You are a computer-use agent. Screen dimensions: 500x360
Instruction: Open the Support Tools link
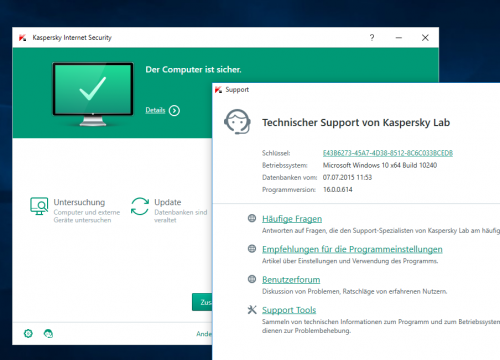pos(289,310)
